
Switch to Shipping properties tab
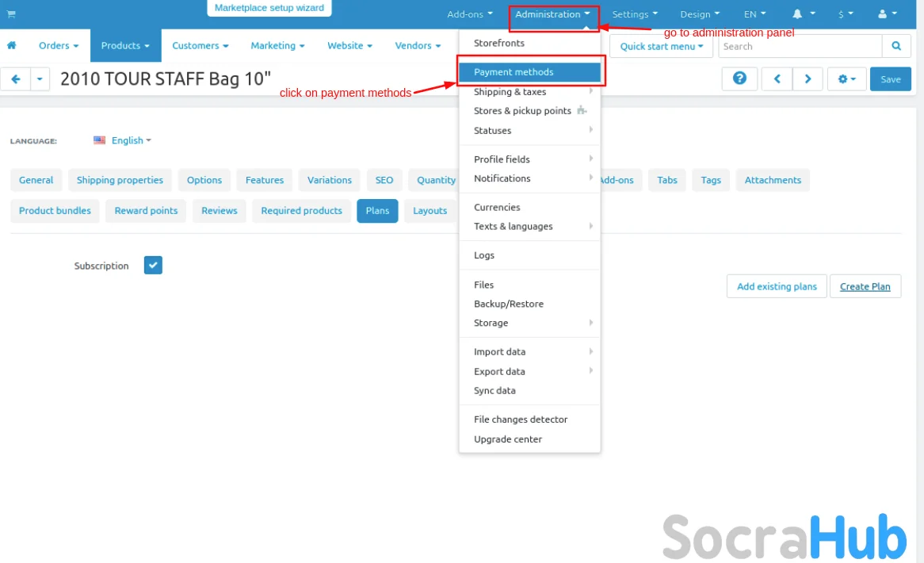pyautogui.click(x=120, y=180)
